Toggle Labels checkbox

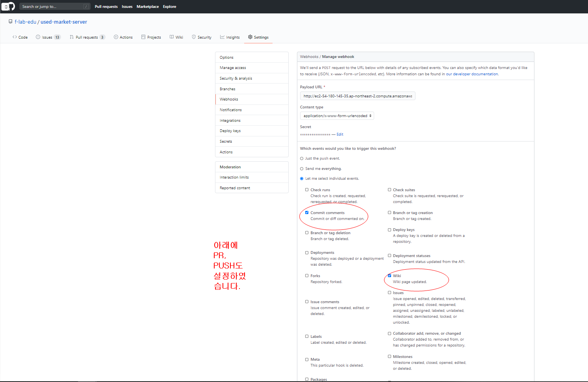pyautogui.click(x=307, y=336)
